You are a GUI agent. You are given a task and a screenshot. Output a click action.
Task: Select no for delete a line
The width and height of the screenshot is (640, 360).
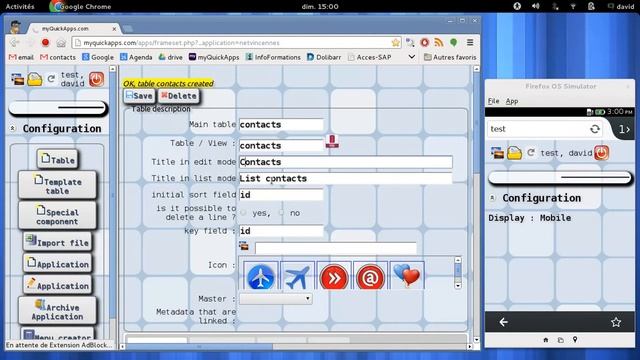[281, 213]
